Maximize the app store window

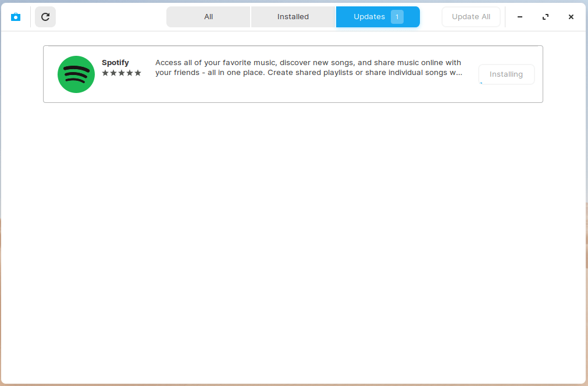coord(546,17)
